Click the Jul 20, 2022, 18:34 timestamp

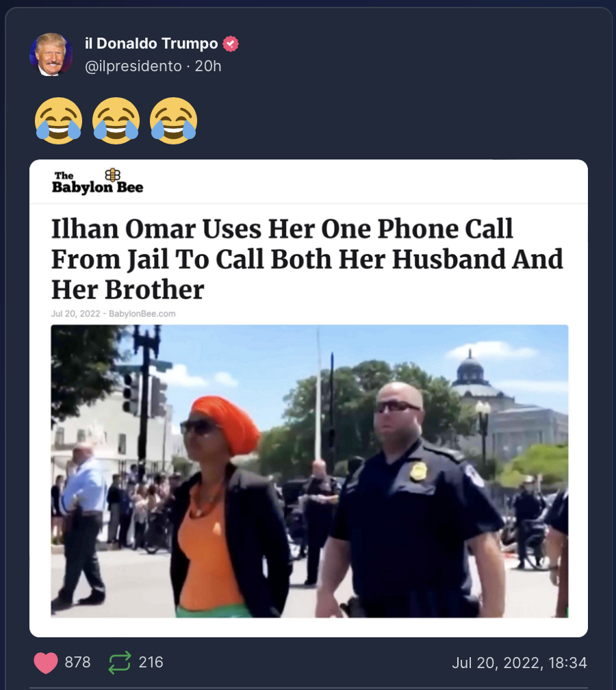tap(519, 663)
